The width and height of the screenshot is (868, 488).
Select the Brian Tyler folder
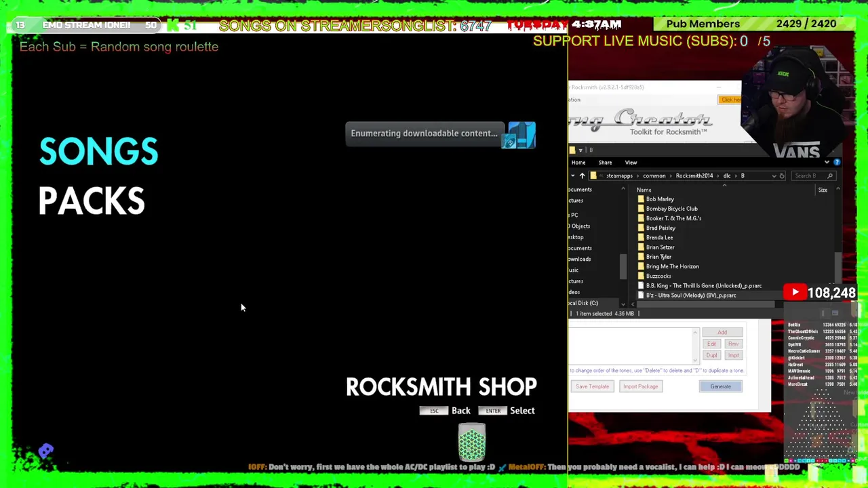tap(659, 257)
